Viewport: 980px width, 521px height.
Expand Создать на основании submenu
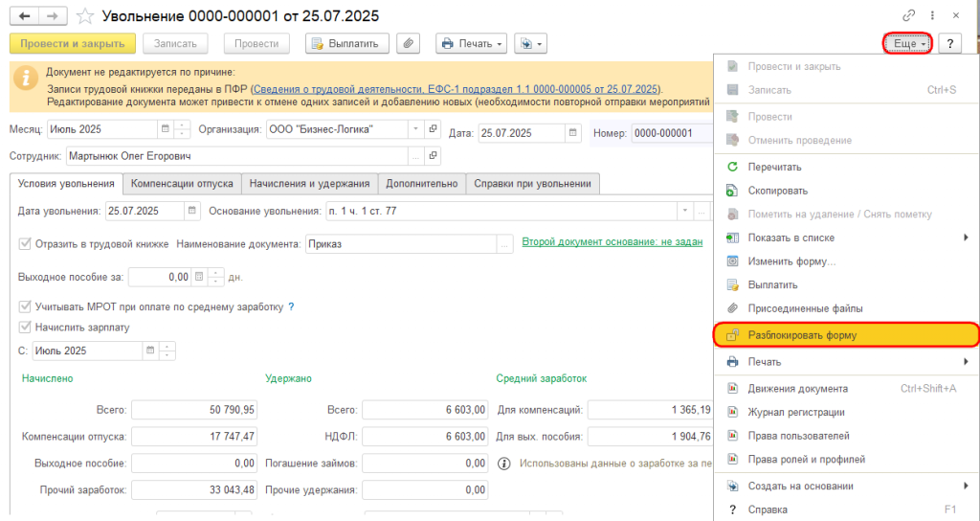coord(847,486)
